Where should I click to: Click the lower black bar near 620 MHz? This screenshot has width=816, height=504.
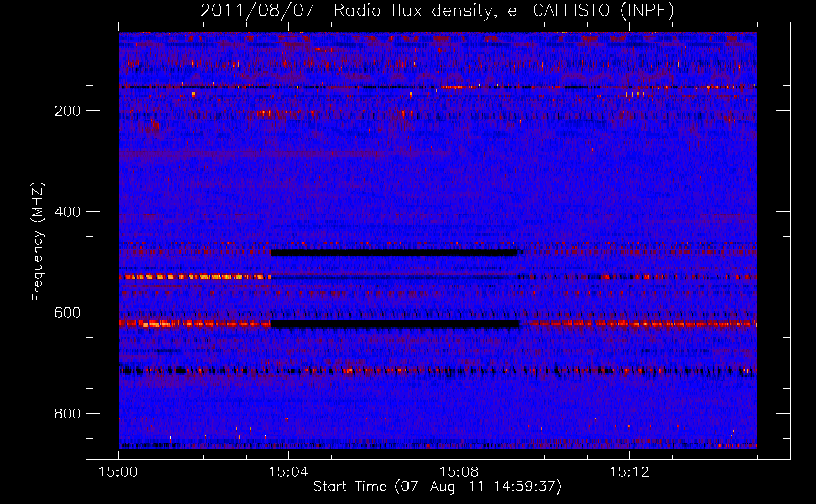tap(395, 324)
